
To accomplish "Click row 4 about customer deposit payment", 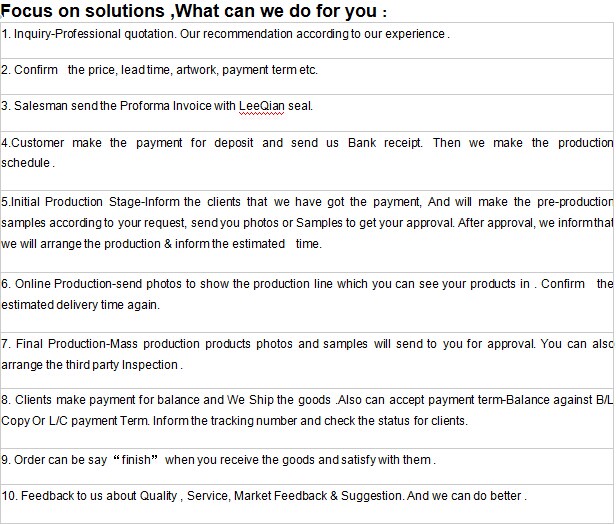I will click(307, 161).
